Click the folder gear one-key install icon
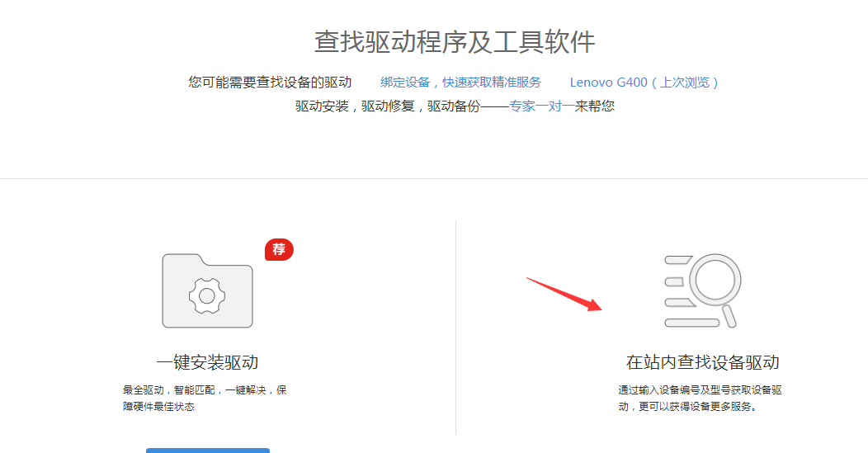868x453 pixels. [x=208, y=290]
